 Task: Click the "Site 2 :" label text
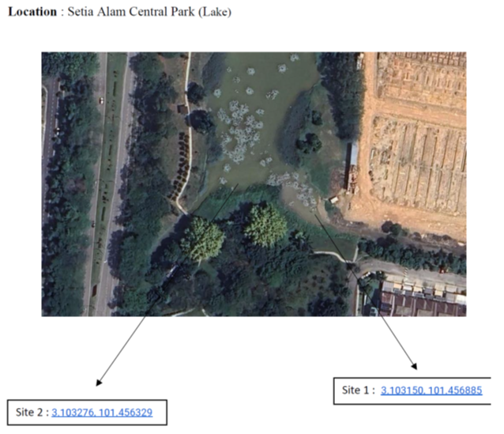click(32, 413)
